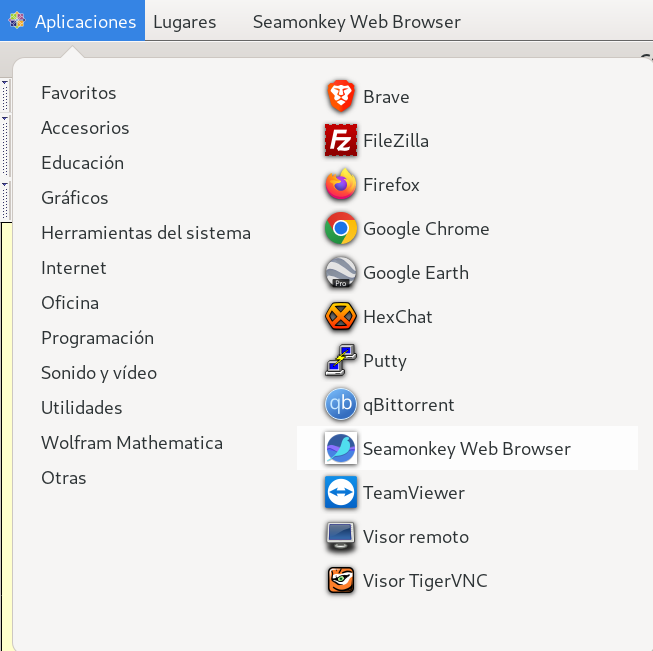653x651 pixels.
Task: Start Google Chrome using its icon
Action: [341, 229]
